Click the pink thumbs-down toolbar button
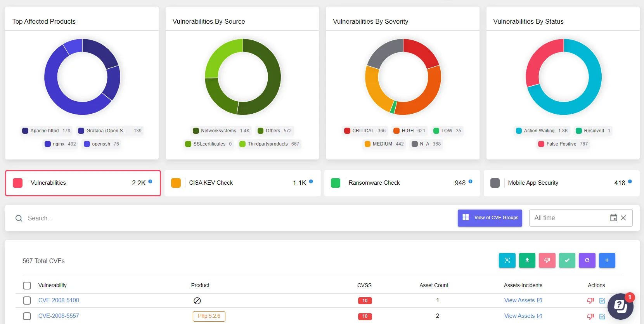 click(x=547, y=260)
